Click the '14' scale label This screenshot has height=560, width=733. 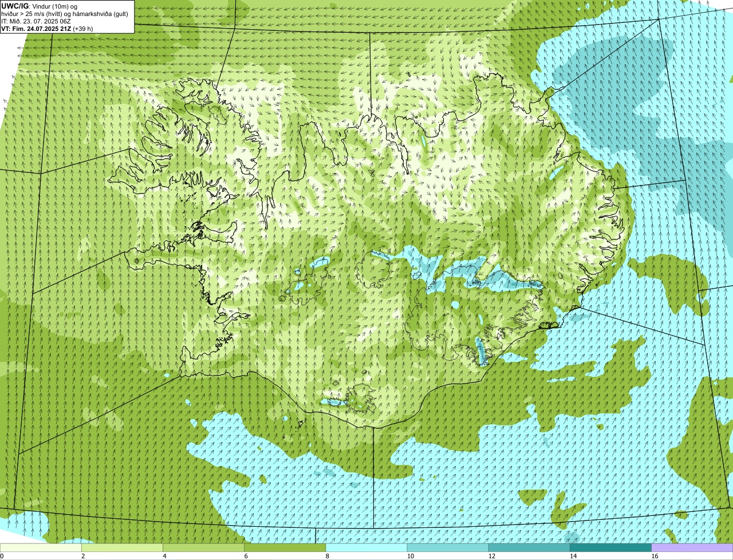click(573, 556)
